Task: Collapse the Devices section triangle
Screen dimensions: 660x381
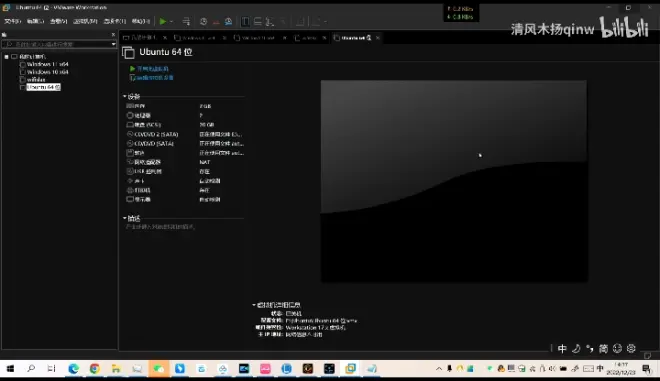Action: tap(125, 96)
